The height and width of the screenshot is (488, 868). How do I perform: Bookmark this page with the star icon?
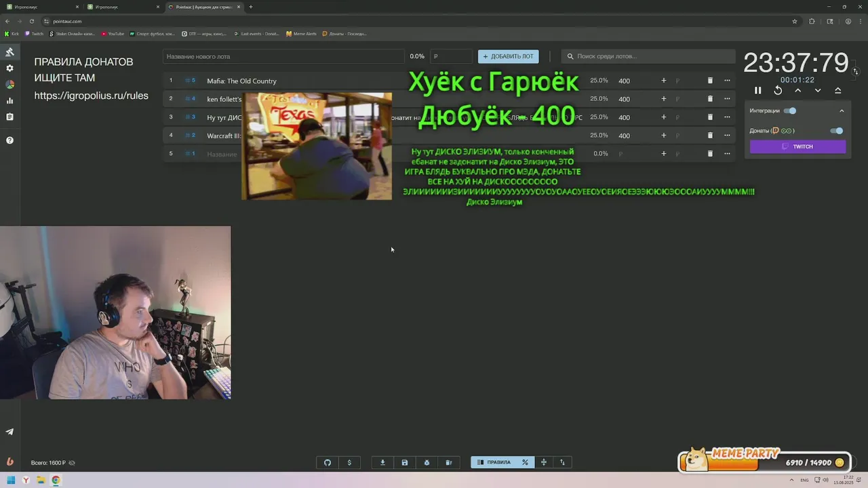795,21
